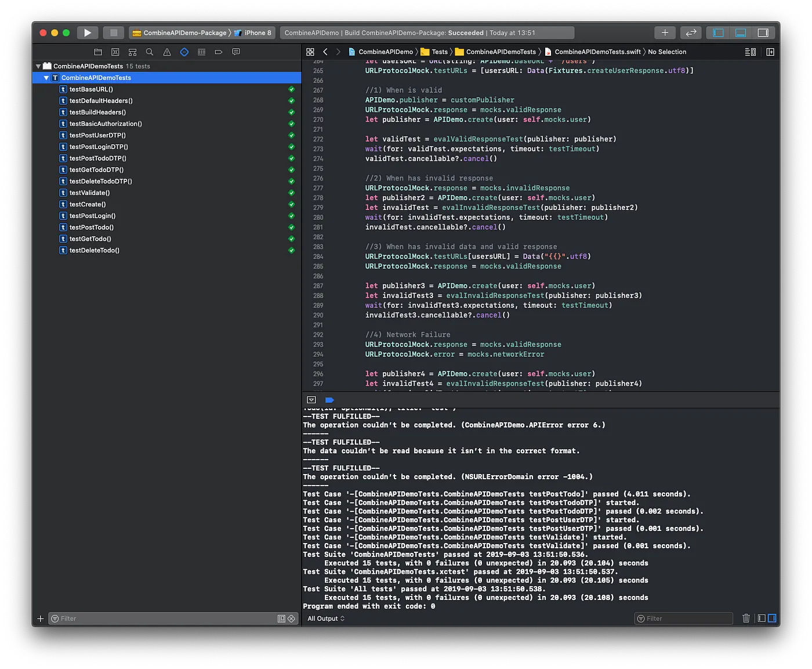Click 'Program ended with exit code: 0' line
This screenshot has width=812, height=669.
pyautogui.click(x=369, y=606)
